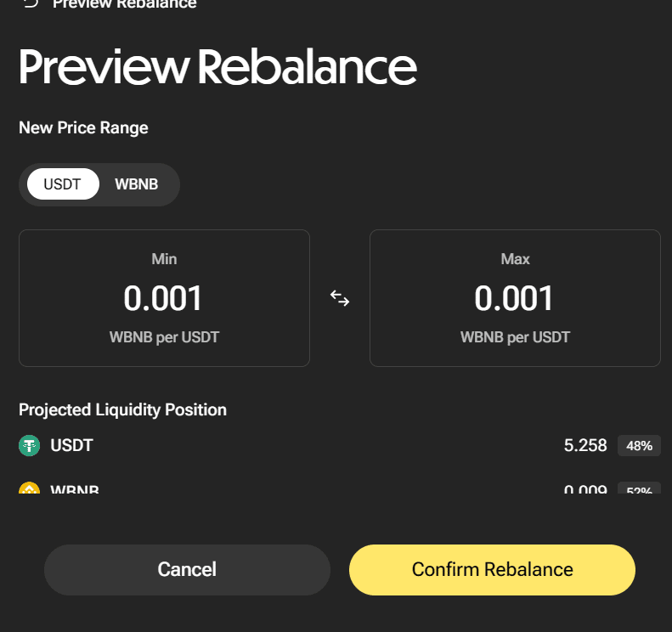
Task: Click the 5.258 USDT amount
Action: [x=585, y=445]
